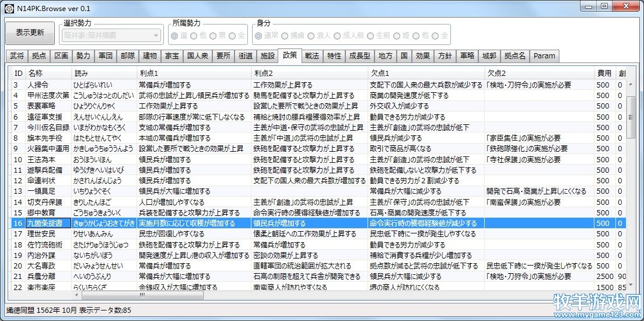
Task: Click the 兵農分離 row name
Action: click(x=48, y=276)
